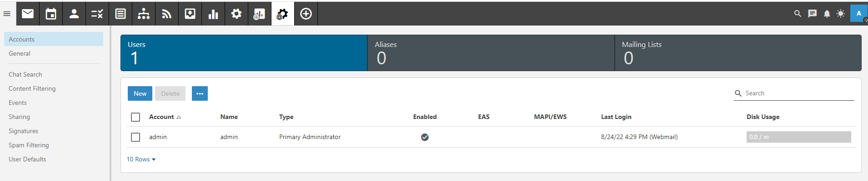This screenshot has height=181, width=868.
Task: Open the Calendar icon in top bar
Action: 51,14
